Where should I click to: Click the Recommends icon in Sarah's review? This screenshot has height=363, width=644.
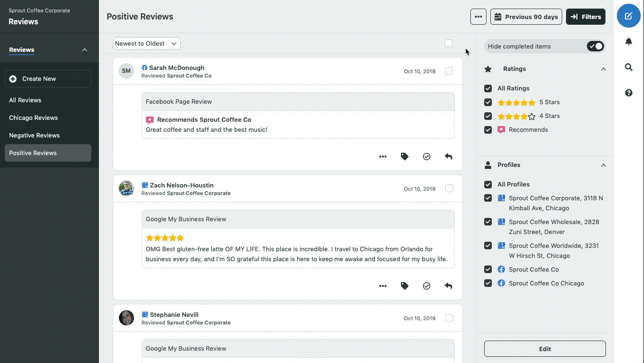(x=150, y=120)
